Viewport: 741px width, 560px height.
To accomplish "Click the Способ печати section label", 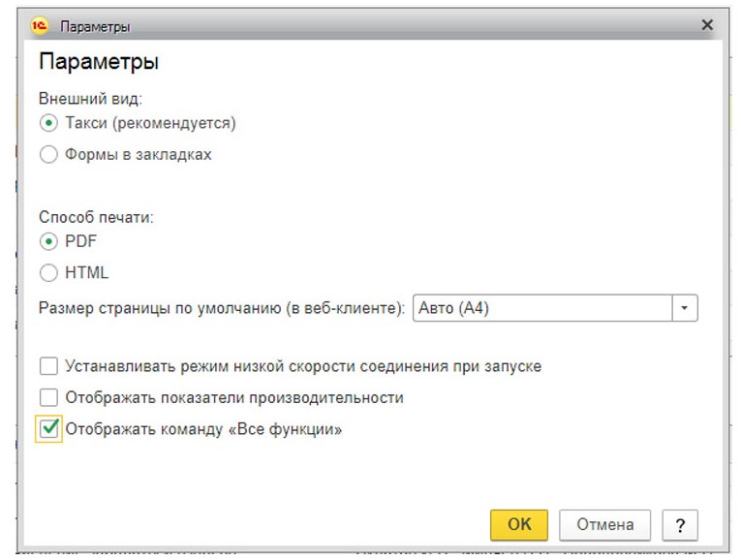I will pyautogui.click(x=96, y=217).
